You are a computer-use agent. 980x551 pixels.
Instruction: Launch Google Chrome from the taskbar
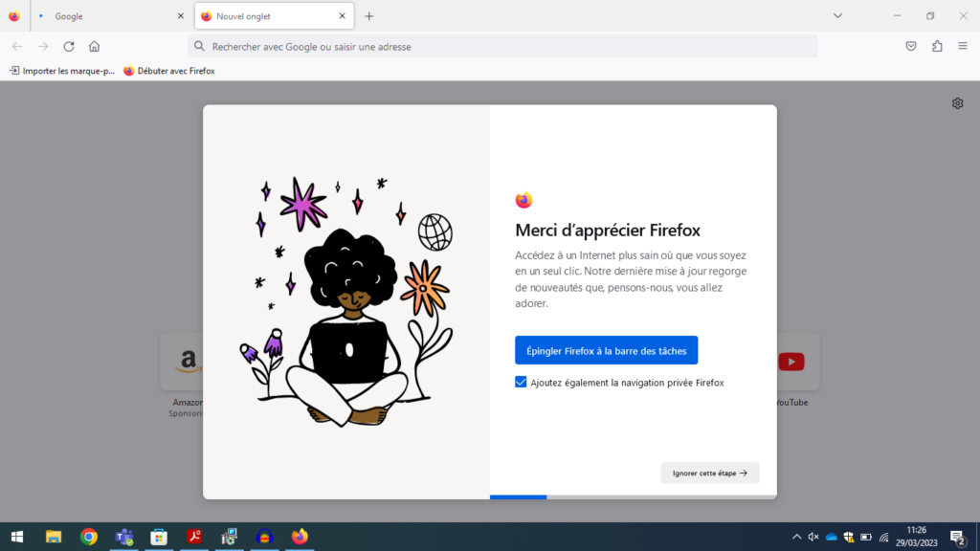(89, 537)
